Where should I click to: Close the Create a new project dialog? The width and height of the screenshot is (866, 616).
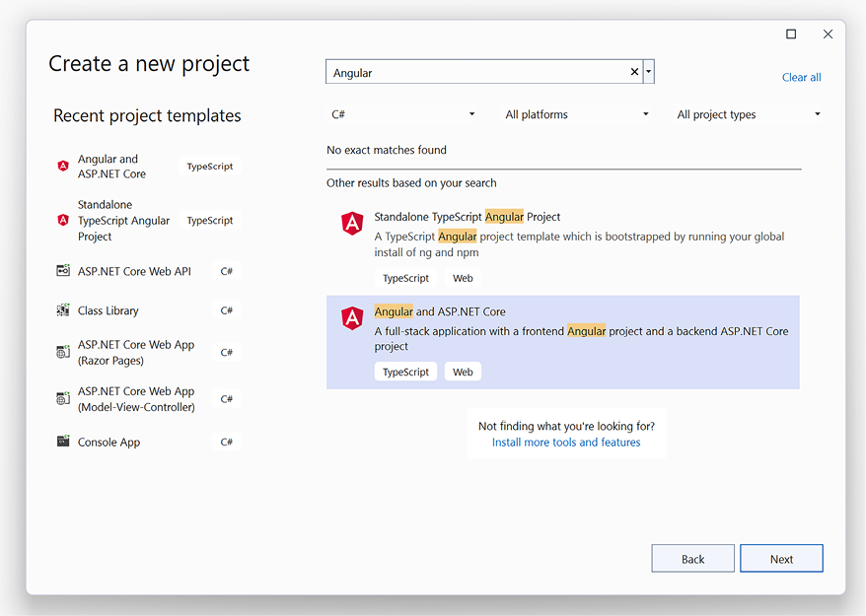pos(828,34)
